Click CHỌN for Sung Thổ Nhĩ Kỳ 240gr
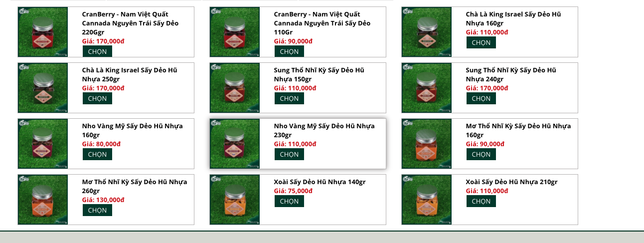The width and height of the screenshot is (644, 243). (x=481, y=98)
